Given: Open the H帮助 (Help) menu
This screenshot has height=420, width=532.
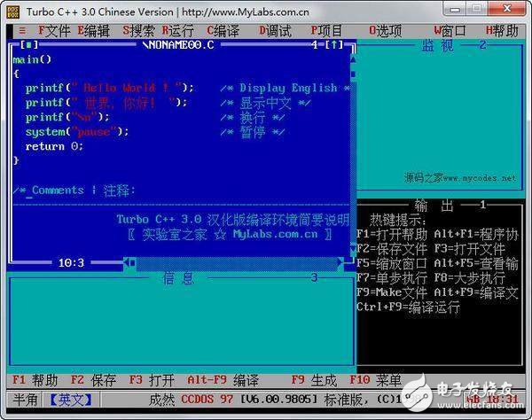Looking at the screenshot, I should click(502, 31).
